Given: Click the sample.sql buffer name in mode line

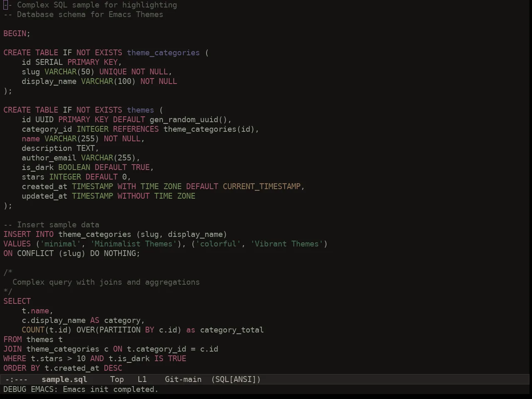Looking at the screenshot, I should (x=64, y=379).
